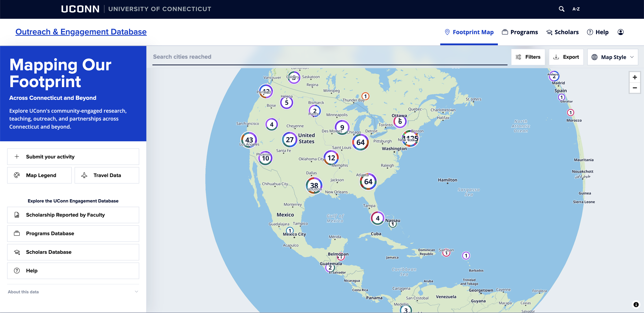Click the Portland cluster marker

click(266, 91)
